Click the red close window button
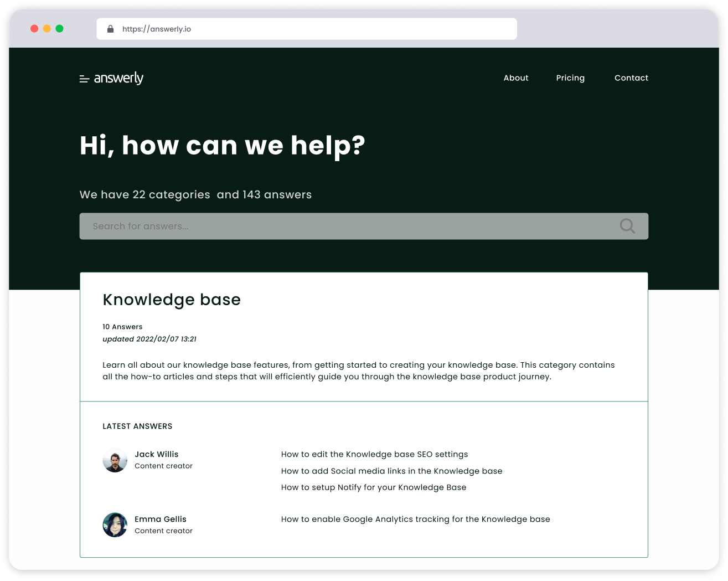Screen dimensions: 728x581 (x=34, y=29)
